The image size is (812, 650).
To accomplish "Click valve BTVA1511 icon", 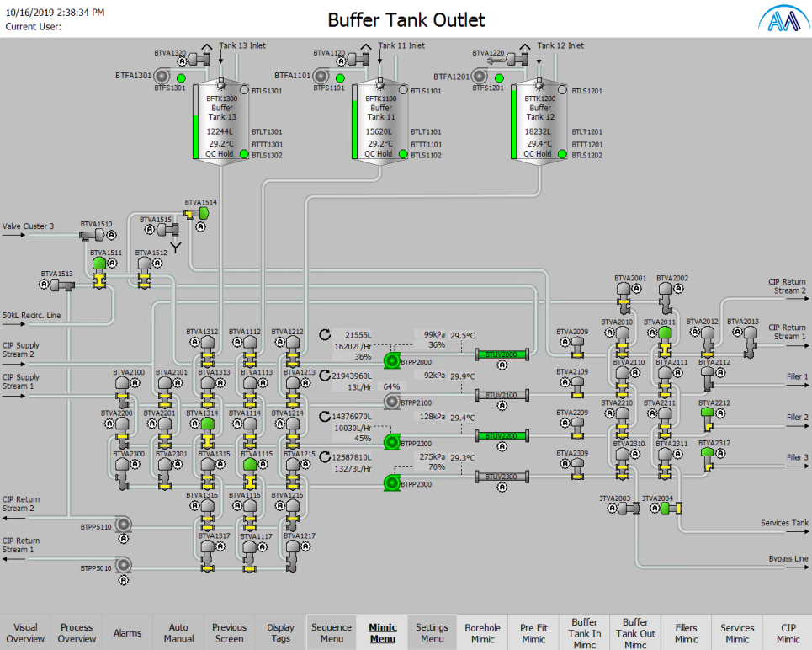I will coord(99,273).
